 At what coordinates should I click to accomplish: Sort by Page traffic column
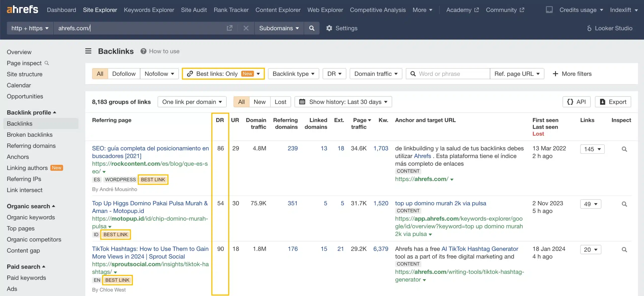pyautogui.click(x=361, y=123)
